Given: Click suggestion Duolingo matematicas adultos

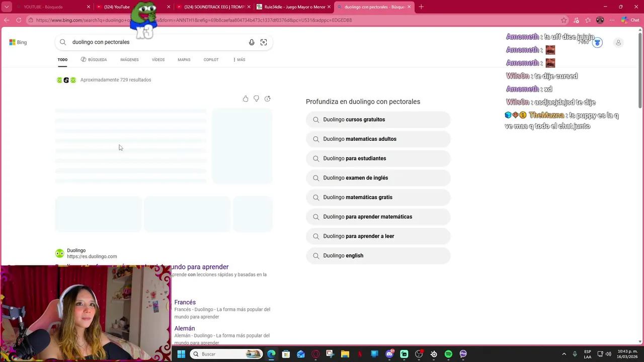Looking at the screenshot, I should point(378,139).
